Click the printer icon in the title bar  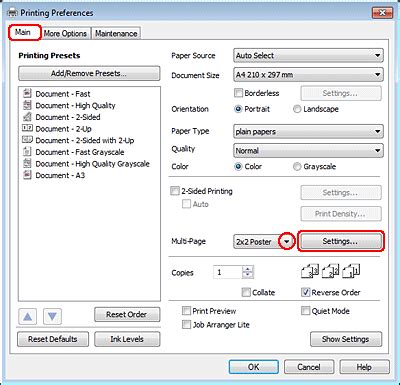[x=13, y=13]
